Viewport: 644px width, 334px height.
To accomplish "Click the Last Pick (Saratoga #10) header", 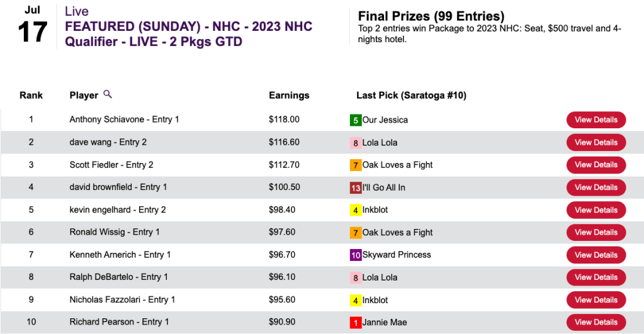I will (411, 96).
